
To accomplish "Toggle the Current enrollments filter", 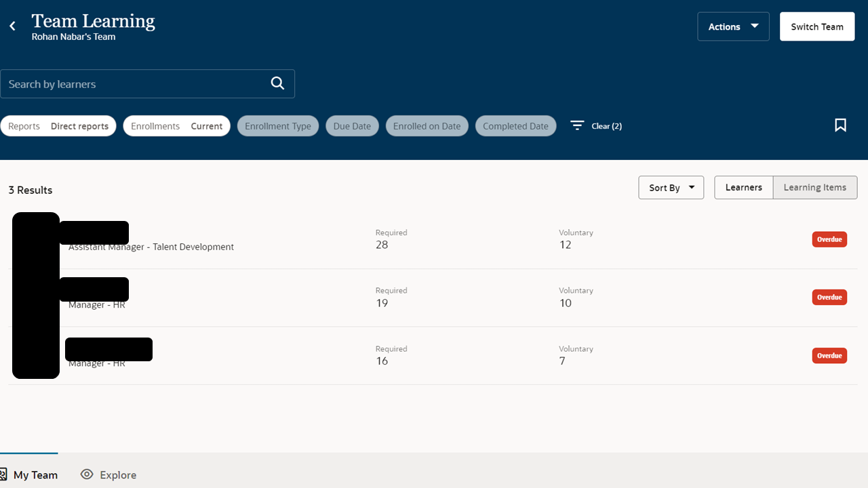I will 206,125.
